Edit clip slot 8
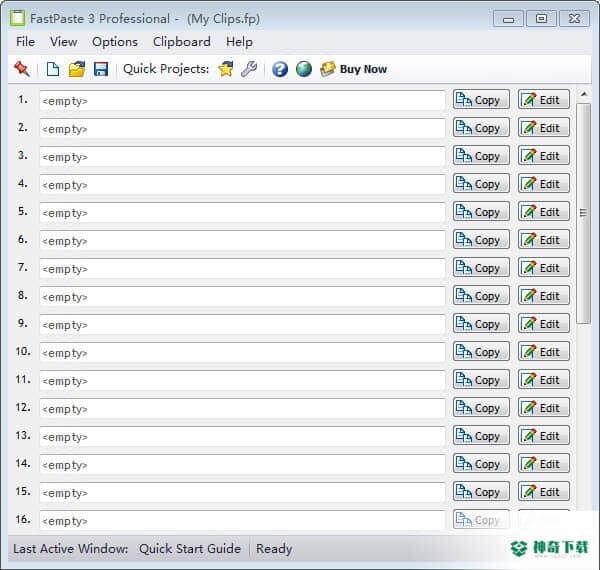The image size is (600, 570). [544, 295]
